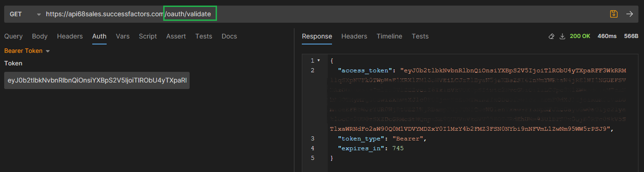Switch to the Query tab

point(13,36)
